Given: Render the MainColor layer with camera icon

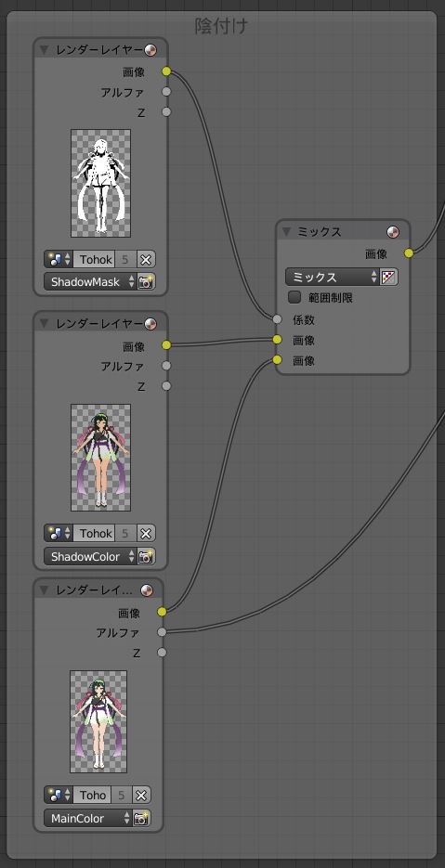Looking at the screenshot, I should (x=141, y=818).
